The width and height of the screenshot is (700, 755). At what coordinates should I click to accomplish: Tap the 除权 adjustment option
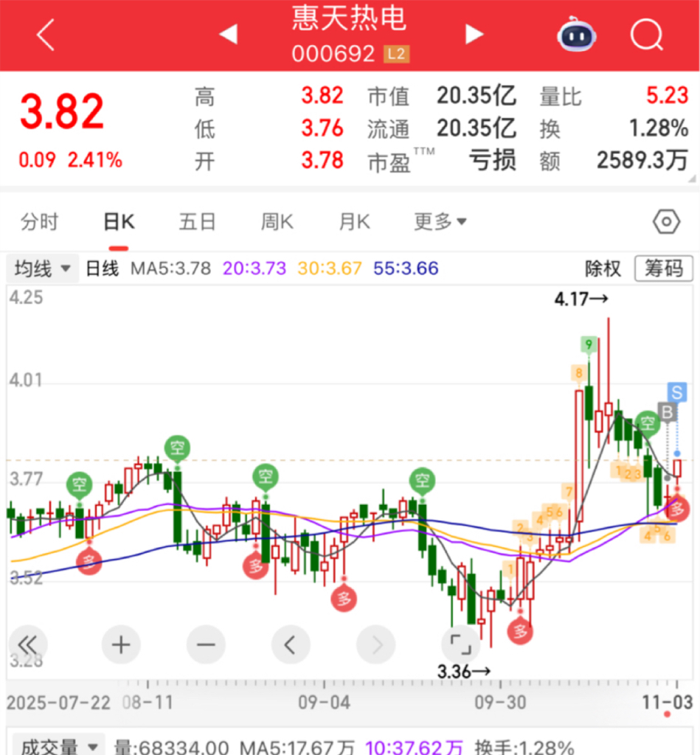tap(603, 268)
